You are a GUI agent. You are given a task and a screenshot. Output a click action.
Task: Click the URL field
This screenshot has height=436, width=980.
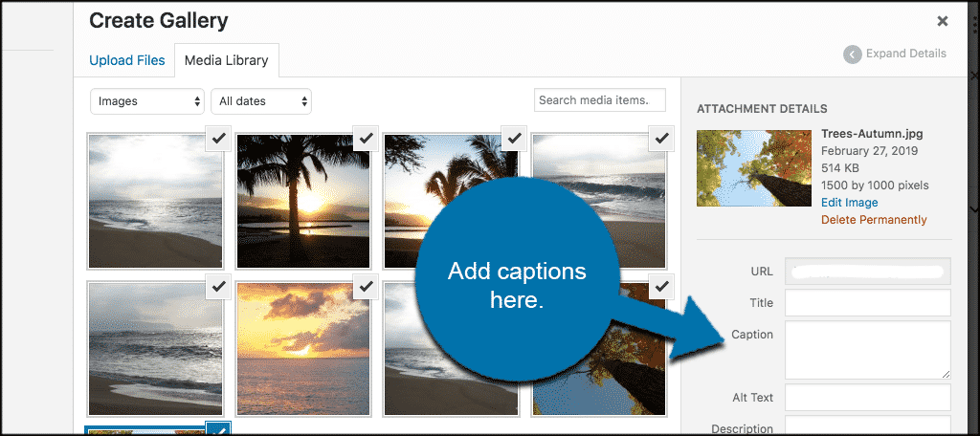coord(867,272)
